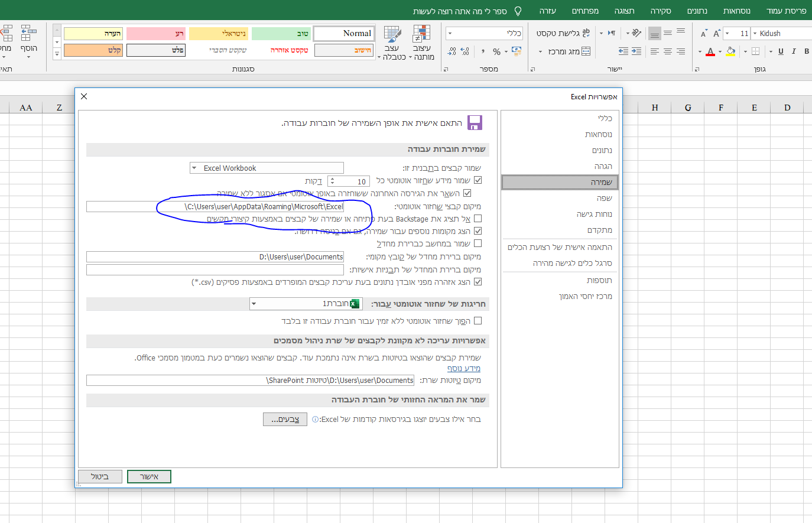Click the Comma Style icon
The image size is (812, 523).
coord(483,51)
